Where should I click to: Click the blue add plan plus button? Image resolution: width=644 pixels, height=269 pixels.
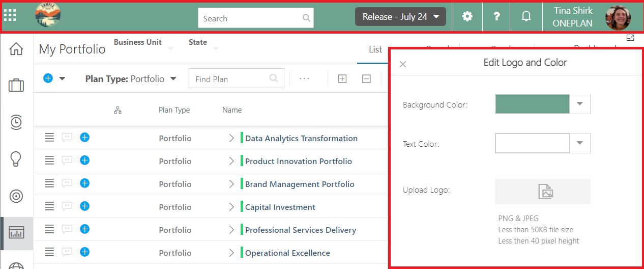(x=48, y=78)
